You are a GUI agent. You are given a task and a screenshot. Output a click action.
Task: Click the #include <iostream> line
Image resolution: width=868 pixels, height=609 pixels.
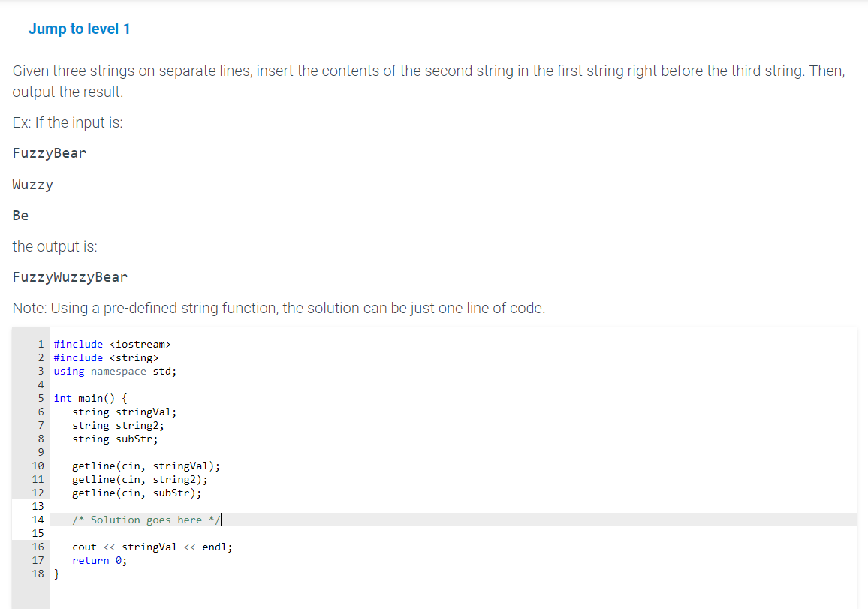[113, 345]
